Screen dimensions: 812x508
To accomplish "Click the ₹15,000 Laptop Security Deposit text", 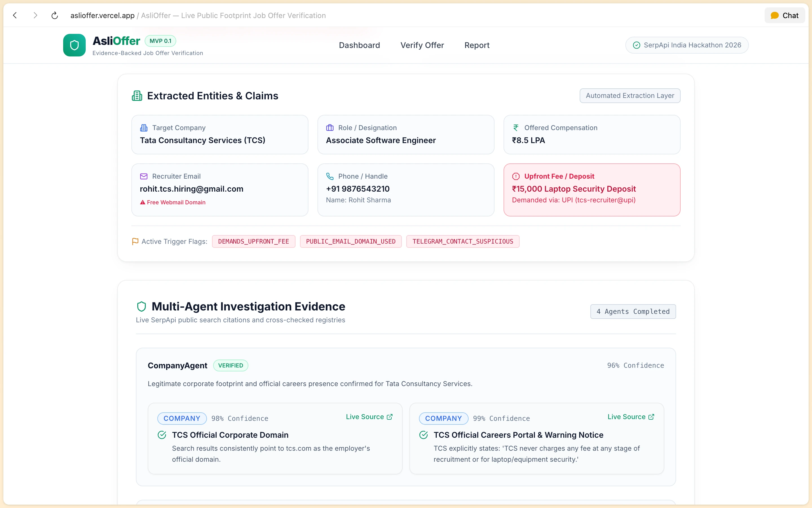I will (x=574, y=189).
